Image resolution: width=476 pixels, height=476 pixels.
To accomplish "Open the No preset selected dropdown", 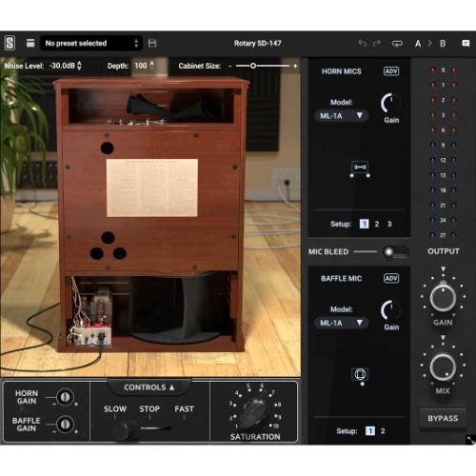I will tap(91, 43).
